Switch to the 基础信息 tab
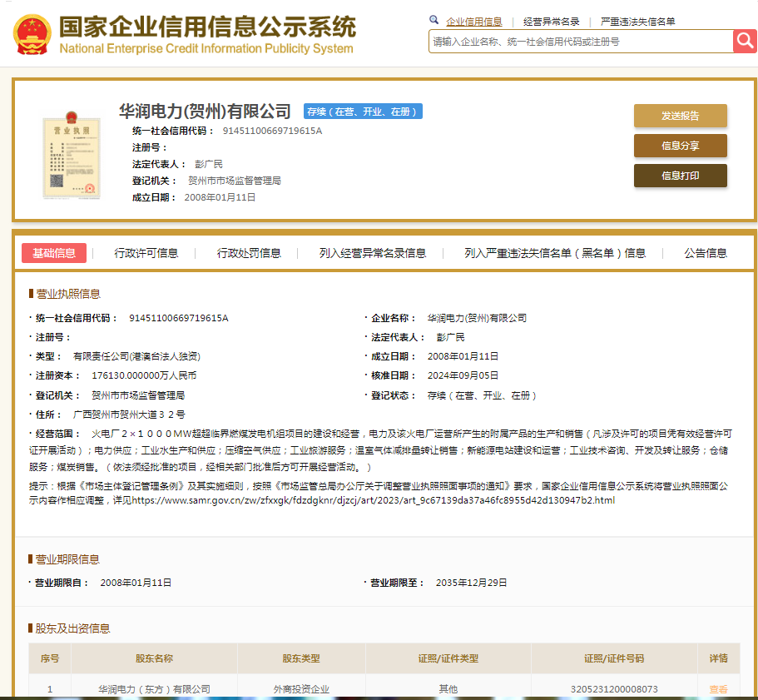This screenshot has height=700, width=758. 54,253
